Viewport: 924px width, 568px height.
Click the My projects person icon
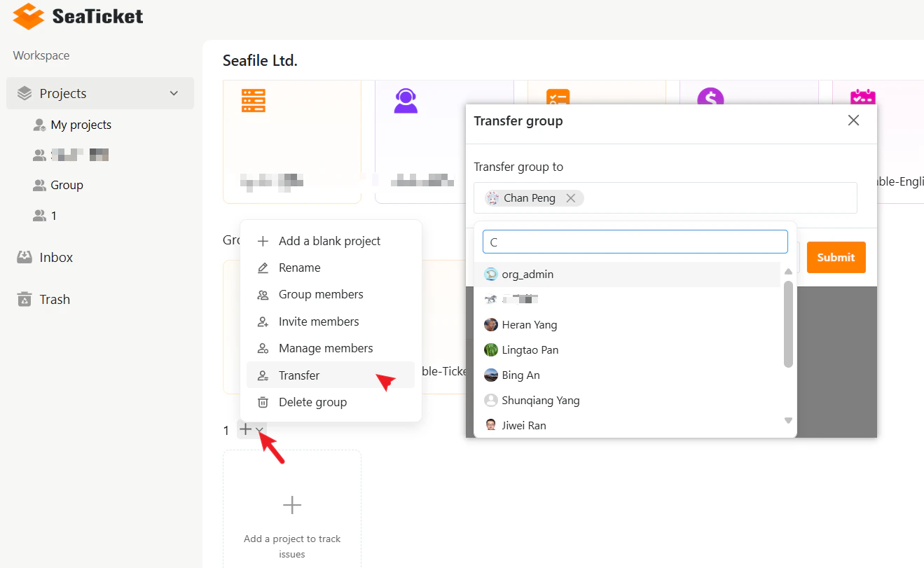tap(39, 125)
